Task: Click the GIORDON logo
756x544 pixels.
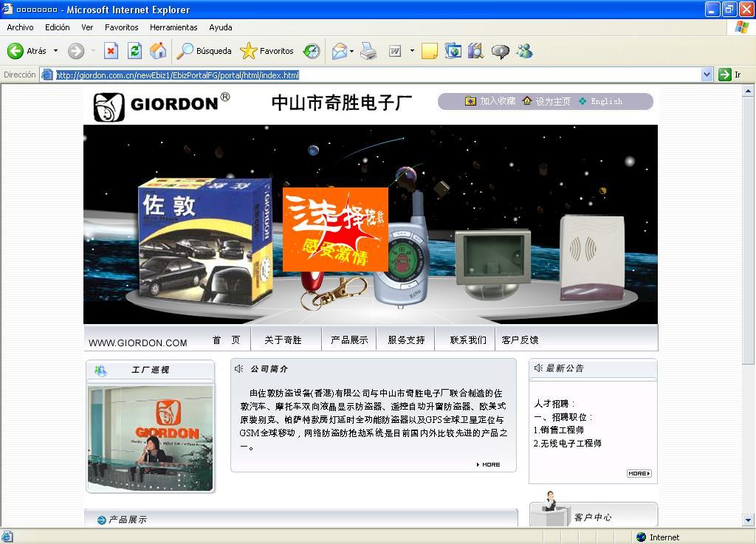Action: [x=162, y=106]
